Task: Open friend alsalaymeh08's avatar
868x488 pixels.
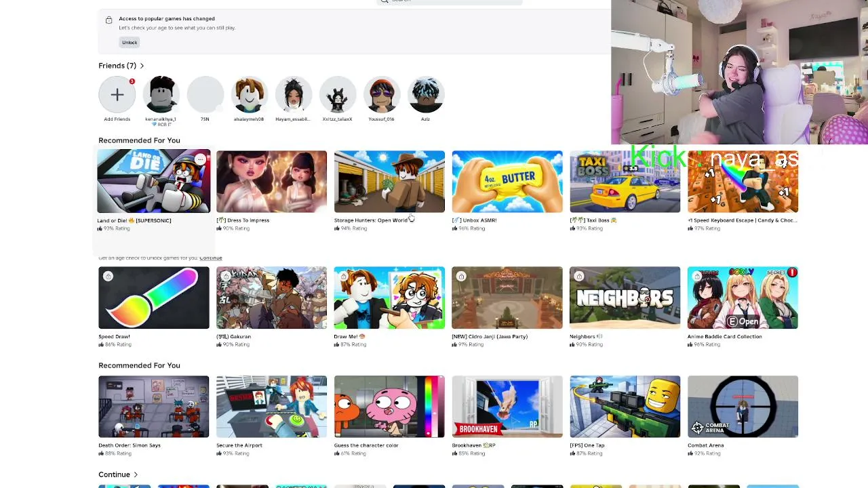Action: [x=249, y=94]
